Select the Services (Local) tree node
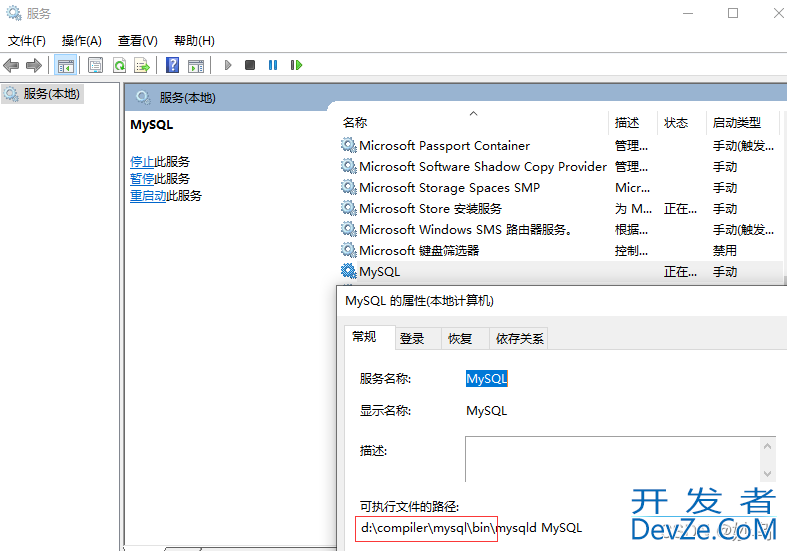The width and height of the screenshot is (787, 551). tap(43, 94)
